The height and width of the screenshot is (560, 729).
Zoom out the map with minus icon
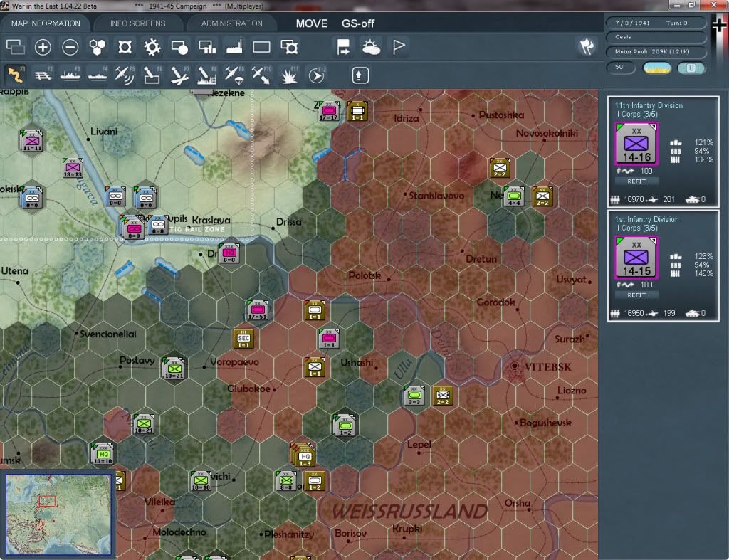(70, 47)
